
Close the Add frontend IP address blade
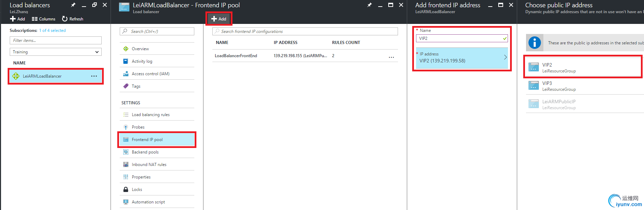(511, 5)
